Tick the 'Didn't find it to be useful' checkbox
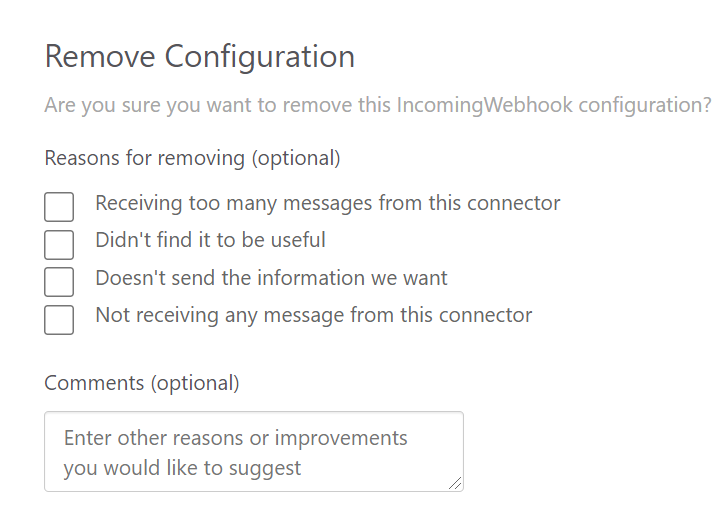Viewport: 728px width, 507px height. pyautogui.click(x=59, y=245)
